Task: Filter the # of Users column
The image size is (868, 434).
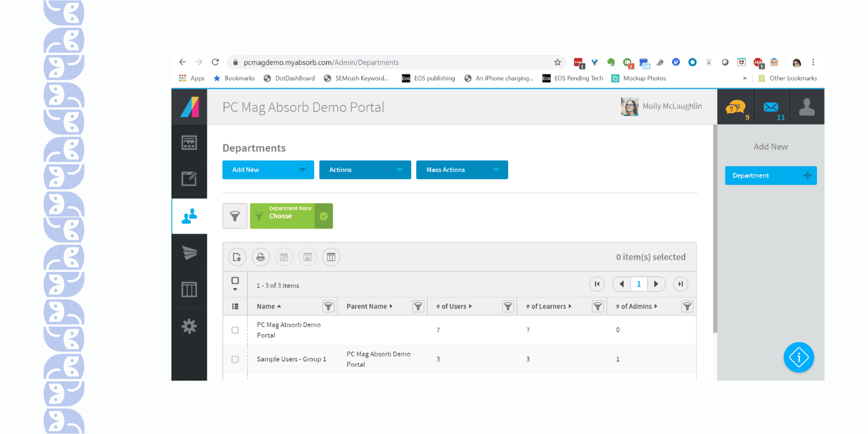Action: 508,307
